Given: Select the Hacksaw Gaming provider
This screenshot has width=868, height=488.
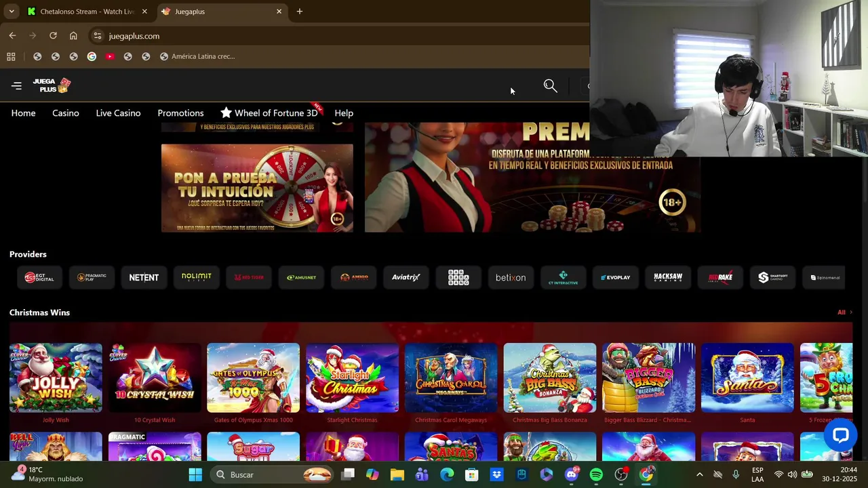Looking at the screenshot, I should [x=668, y=277].
